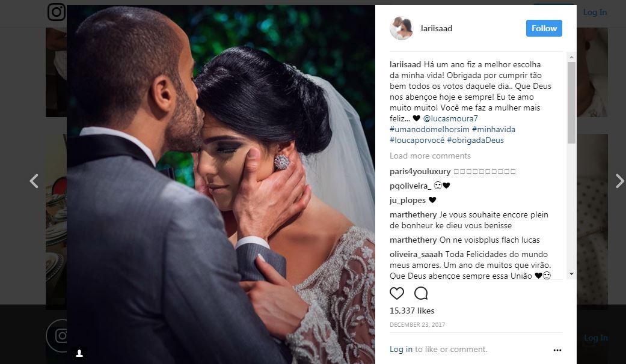The height and width of the screenshot is (364, 626).
Task: Open the three-dots more options menu
Action: pyautogui.click(x=557, y=350)
